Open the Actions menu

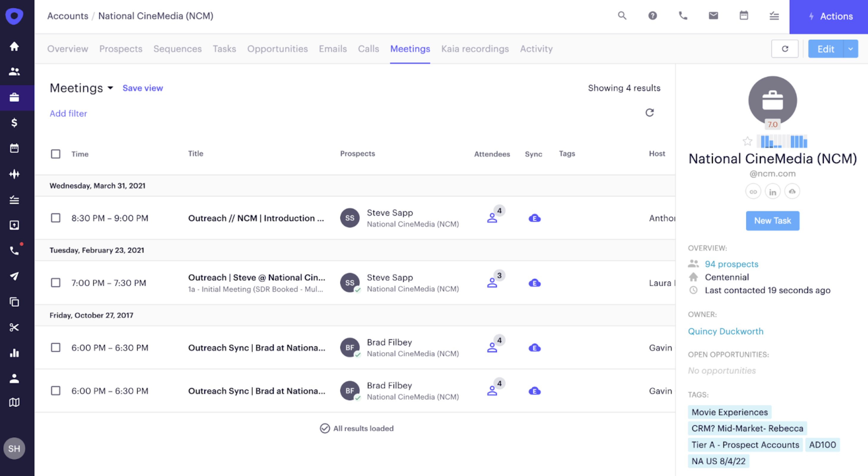[830, 16]
